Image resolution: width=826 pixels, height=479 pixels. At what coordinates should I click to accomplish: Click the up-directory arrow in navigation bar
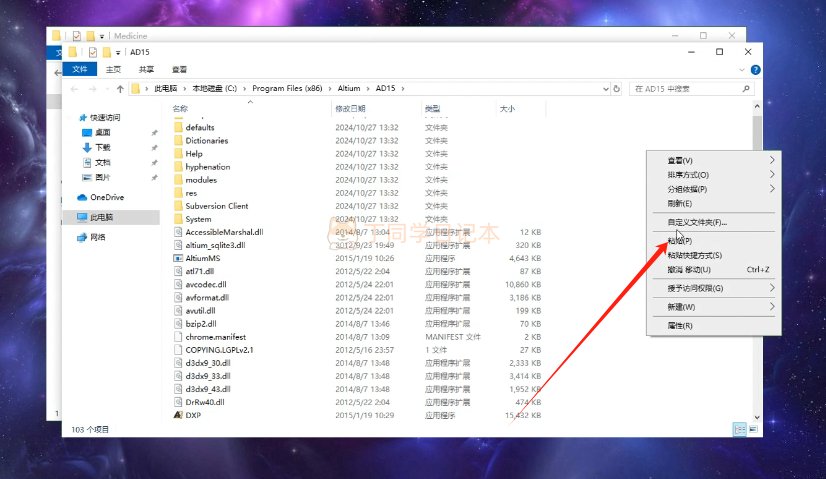point(118,89)
